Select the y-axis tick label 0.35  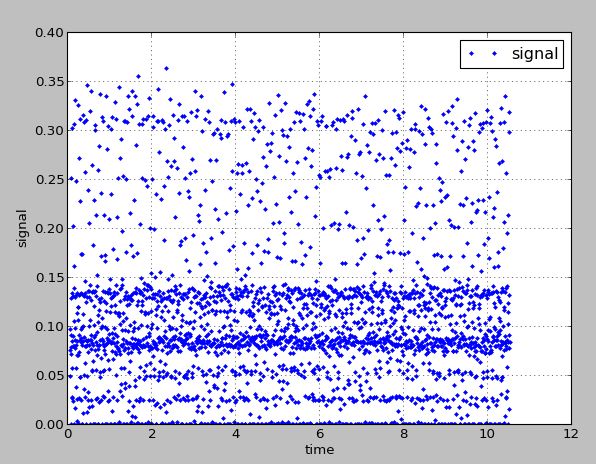tap(49, 82)
